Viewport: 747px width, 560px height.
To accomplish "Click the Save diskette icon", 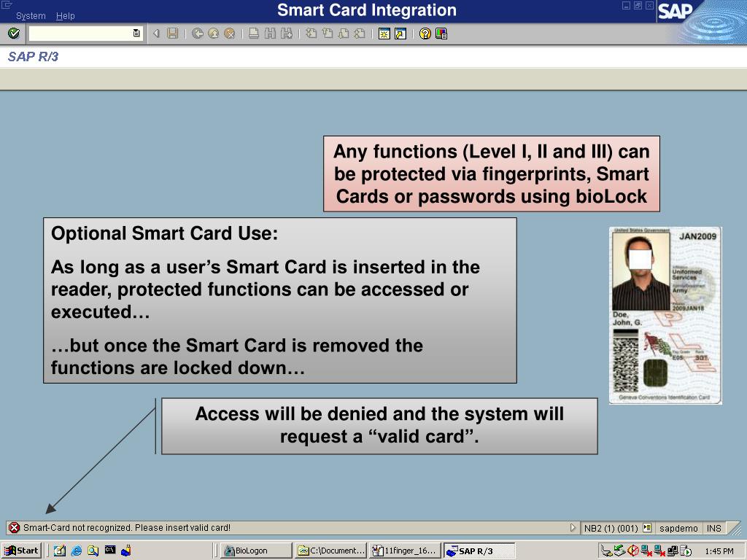I will point(172,34).
